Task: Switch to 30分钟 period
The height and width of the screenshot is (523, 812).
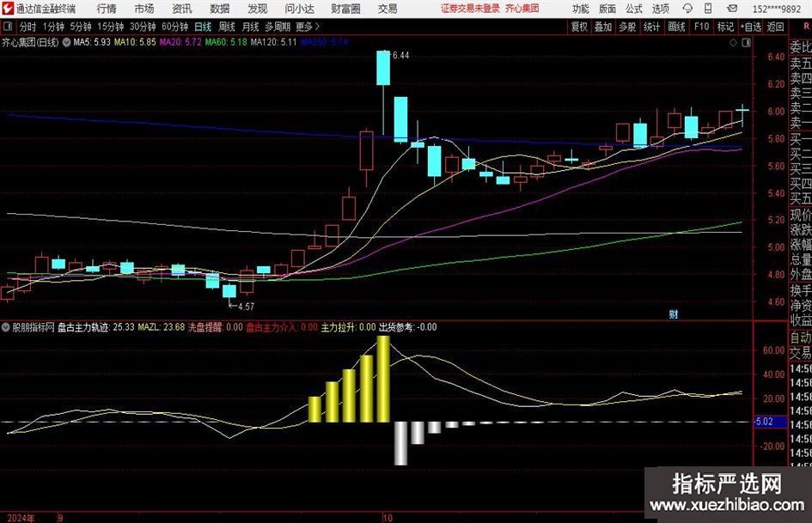Action: pyautogui.click(x=143, y=27)
